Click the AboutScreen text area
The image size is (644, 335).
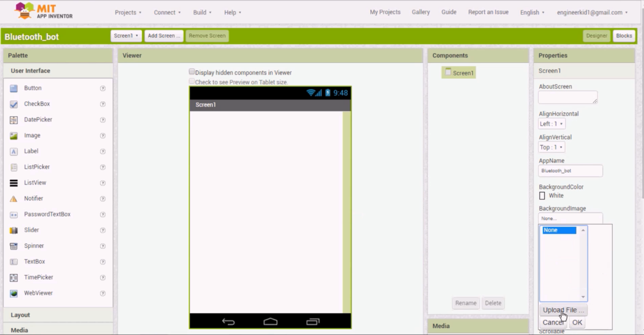[568, 97]
